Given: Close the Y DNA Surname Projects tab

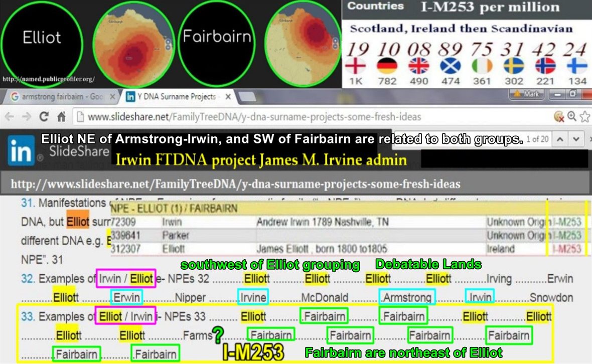Looking at the screenshot, I should click(228, 97).
